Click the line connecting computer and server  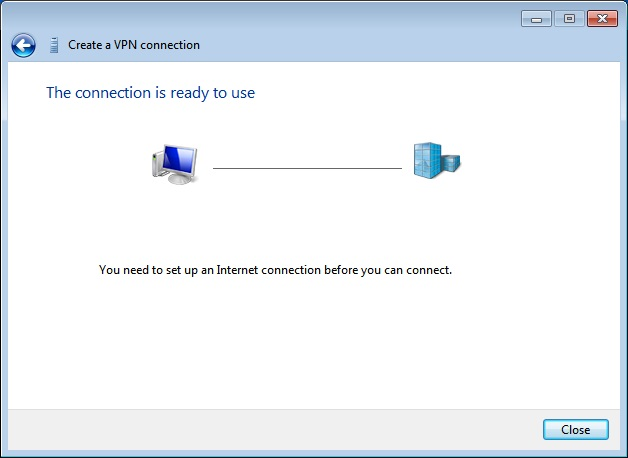[307, 168]
